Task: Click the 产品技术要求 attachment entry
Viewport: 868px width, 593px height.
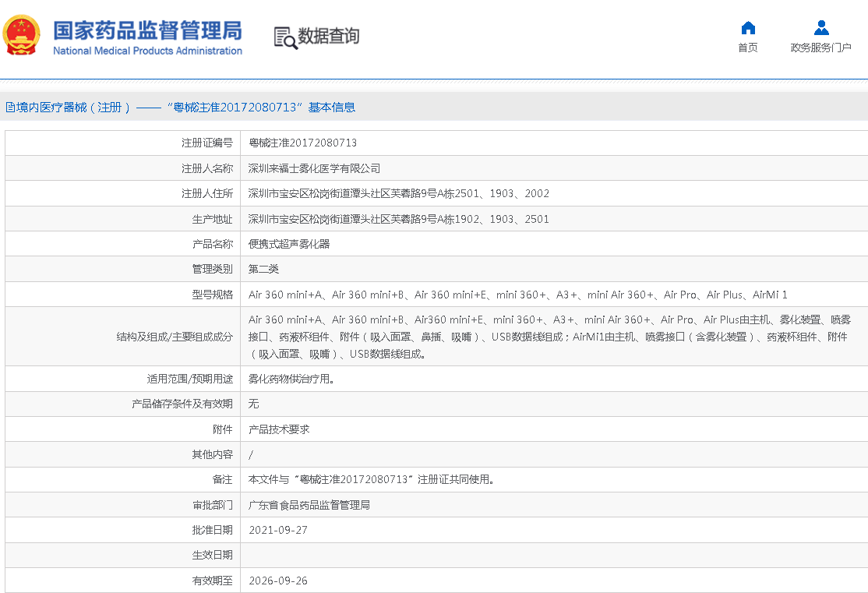Action: (279, 429)
